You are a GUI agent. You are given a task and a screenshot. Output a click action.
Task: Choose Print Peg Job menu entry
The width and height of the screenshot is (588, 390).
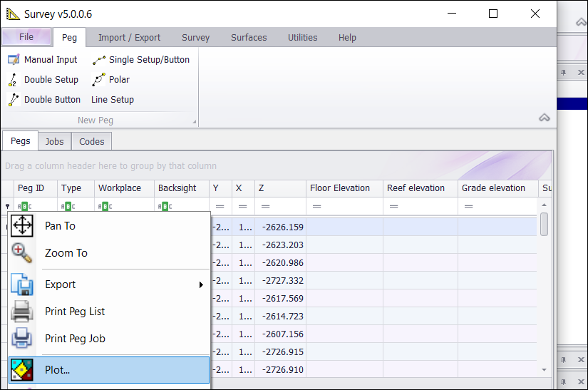tap(75, 339)
